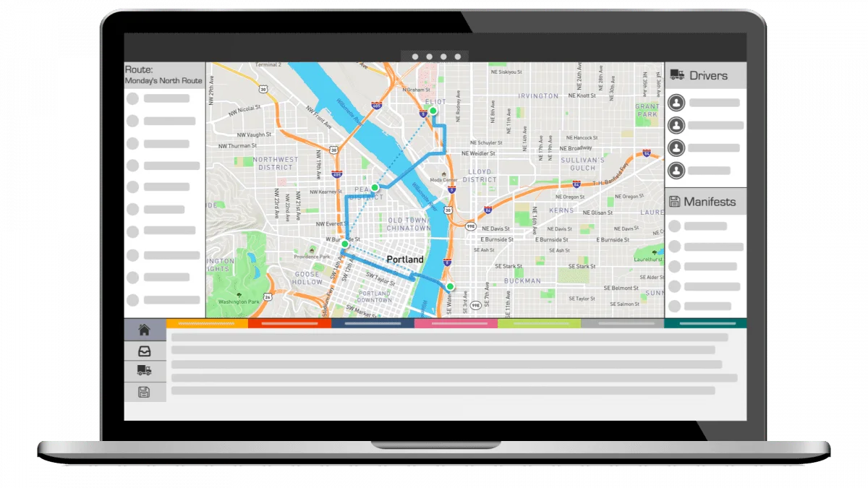The width and height of the screenshot is (868, 488).
Task: Click the green stop marker near SE Water
Action: coord(450,287)
